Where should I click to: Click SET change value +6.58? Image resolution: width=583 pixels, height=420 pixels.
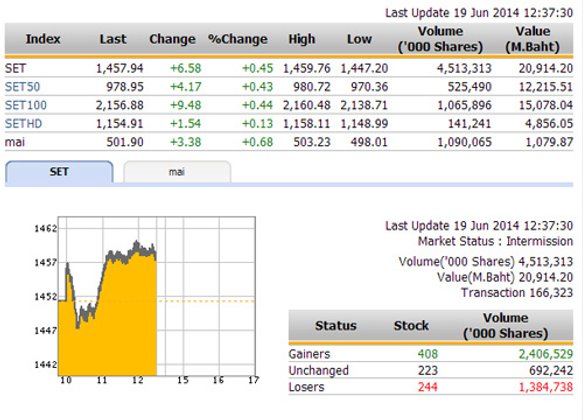pyautogui.click(x=186, y=68)
